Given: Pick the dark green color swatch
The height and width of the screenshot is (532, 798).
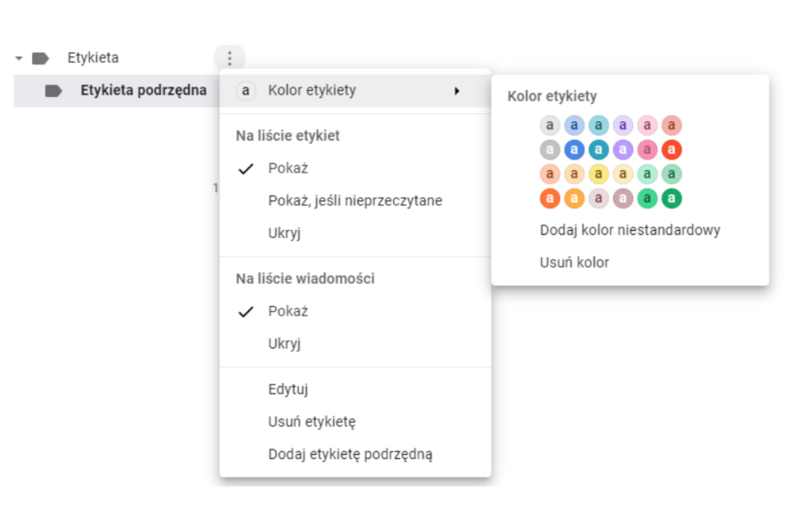Looking at the screenshot, I should (672, 198).
